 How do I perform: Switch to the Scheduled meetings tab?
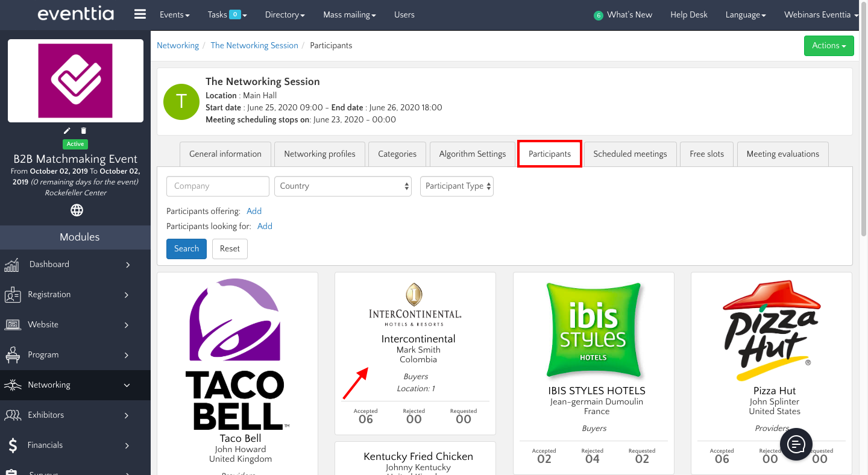630,154
